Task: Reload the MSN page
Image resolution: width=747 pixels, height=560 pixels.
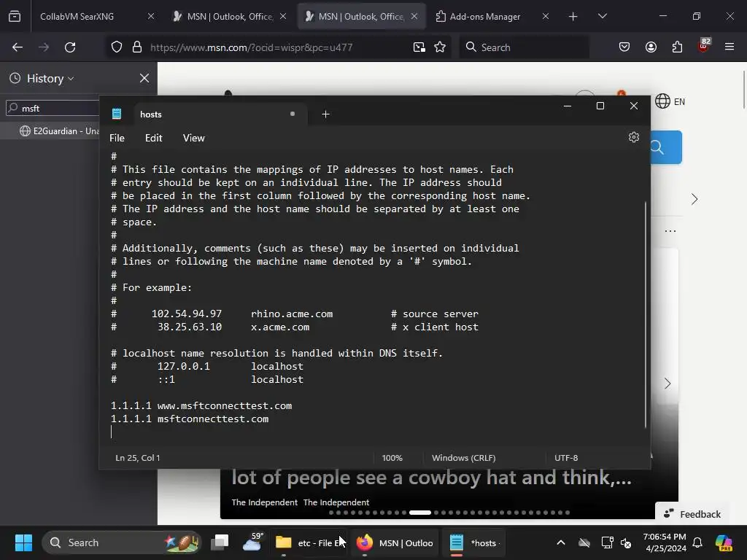Action: click(70, 47)
